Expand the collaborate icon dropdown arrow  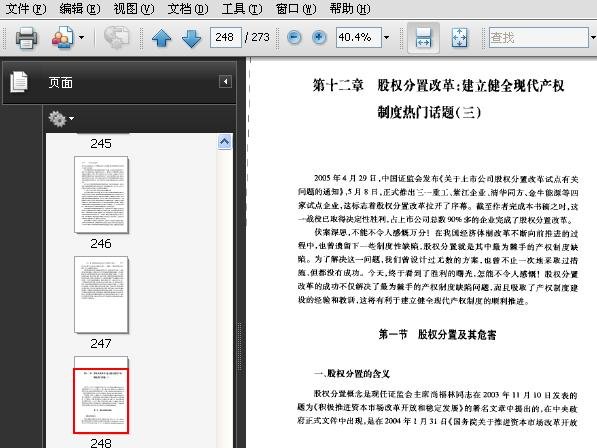(81, 37)
